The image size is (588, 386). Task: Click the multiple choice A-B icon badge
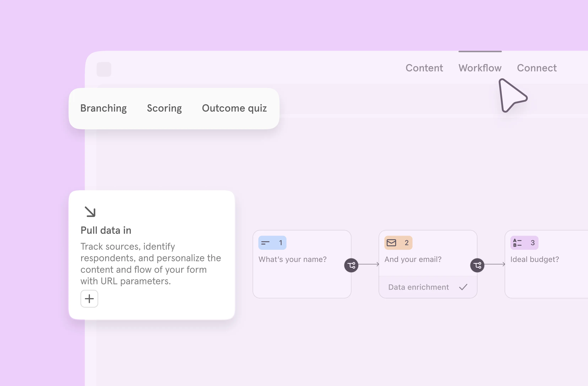coord(517,243)
